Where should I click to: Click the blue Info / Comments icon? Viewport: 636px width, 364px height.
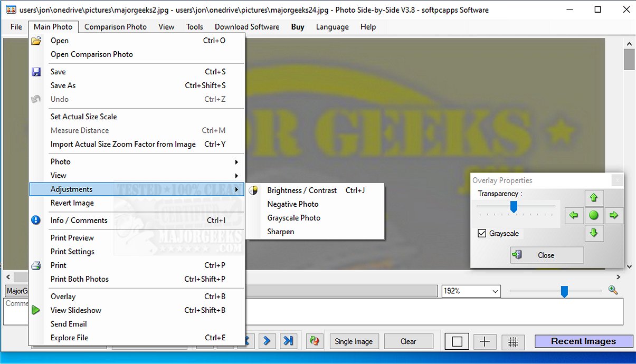click(x=36, y=221)
